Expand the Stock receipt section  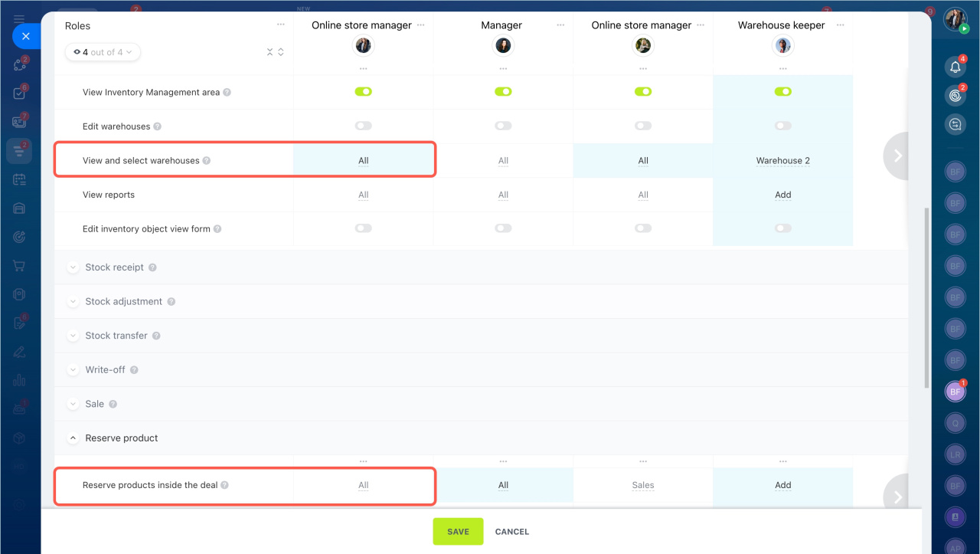73,267
